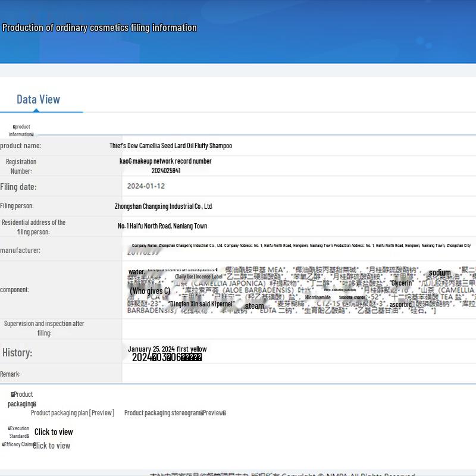Click the 'Filing date:' label
The image size is (476, 476).
point(18,187)
